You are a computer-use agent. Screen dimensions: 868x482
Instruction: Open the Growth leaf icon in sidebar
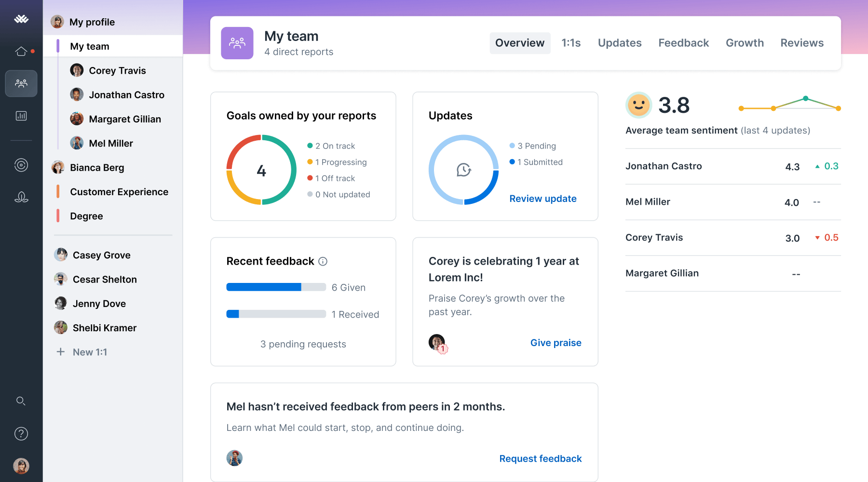coord(21,197)
